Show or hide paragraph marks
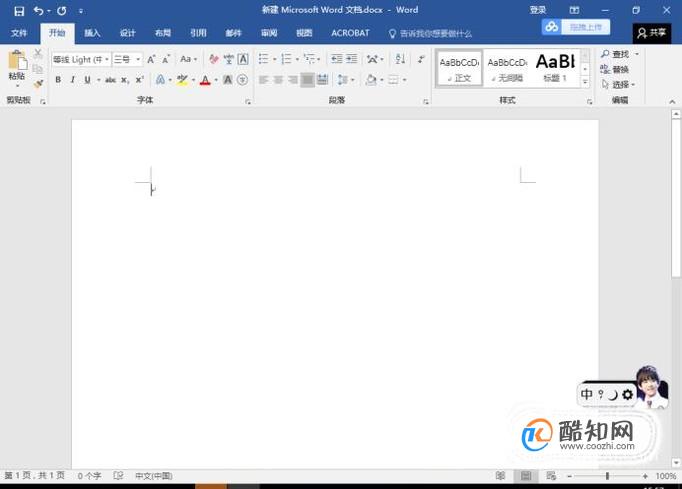 pyautogui.click(x=421, y=59)
